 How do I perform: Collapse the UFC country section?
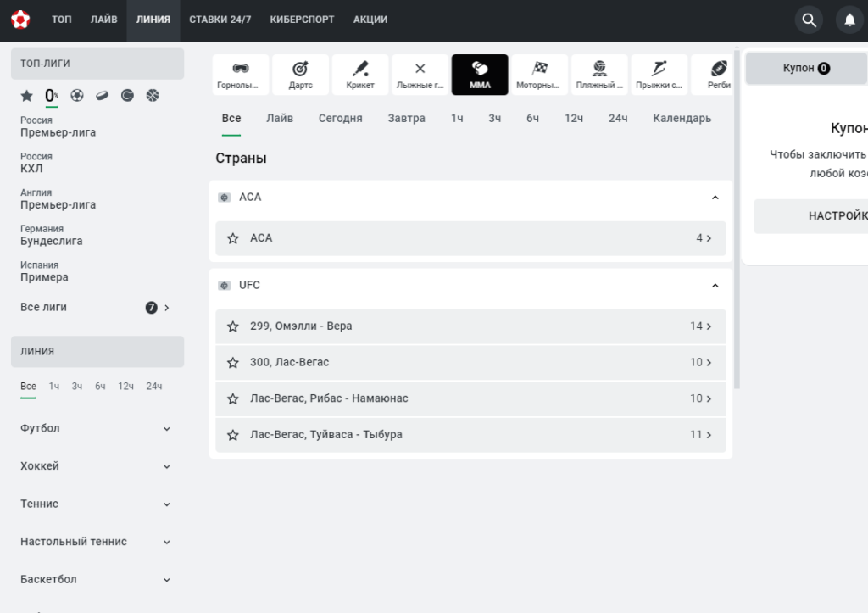(715, 286)
